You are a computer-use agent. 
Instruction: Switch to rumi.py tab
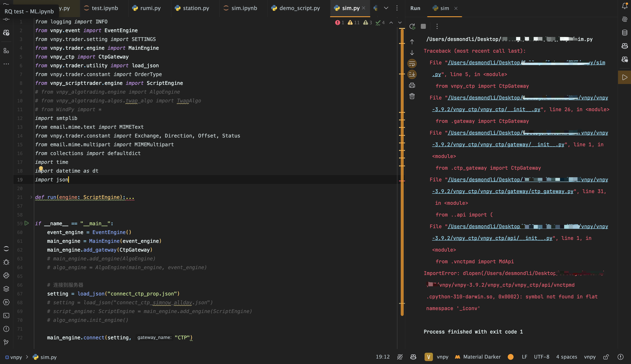[x=146, y=8]
